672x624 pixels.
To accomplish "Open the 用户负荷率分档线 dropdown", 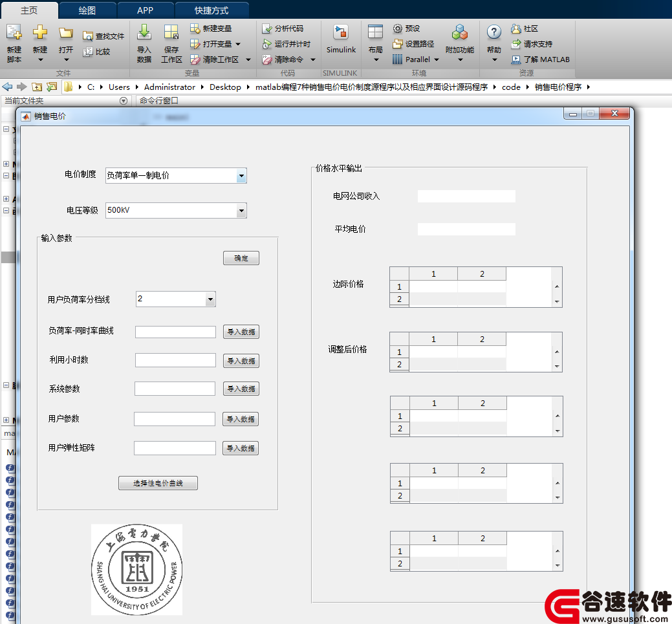I will 210,299.
